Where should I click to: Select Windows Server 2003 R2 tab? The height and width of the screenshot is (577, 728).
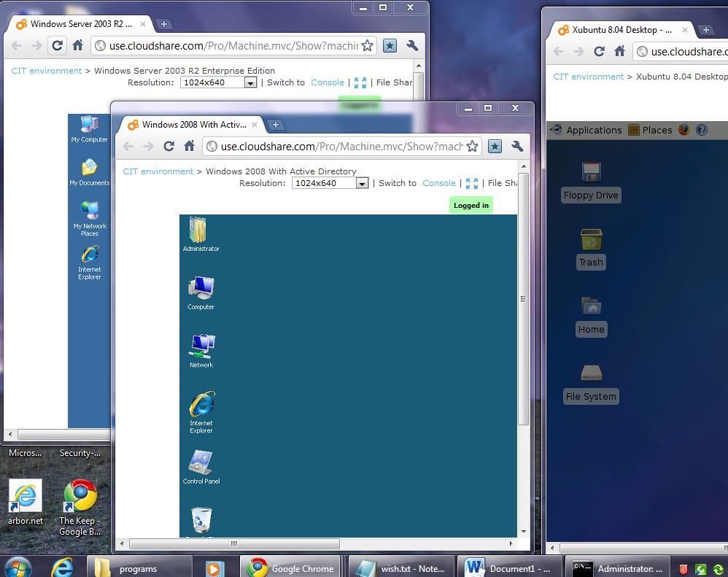(x=81, y=24)
